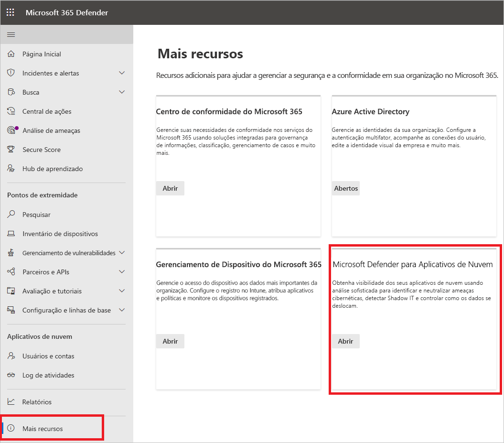
Task: Click the Inventário de dispositivos laptop icon
Action: [x=11, y=234]
